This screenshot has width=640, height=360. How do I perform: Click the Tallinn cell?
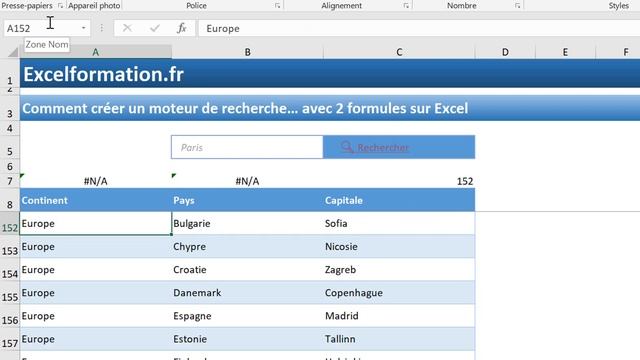pyautogui.click(x=399, y=339)
